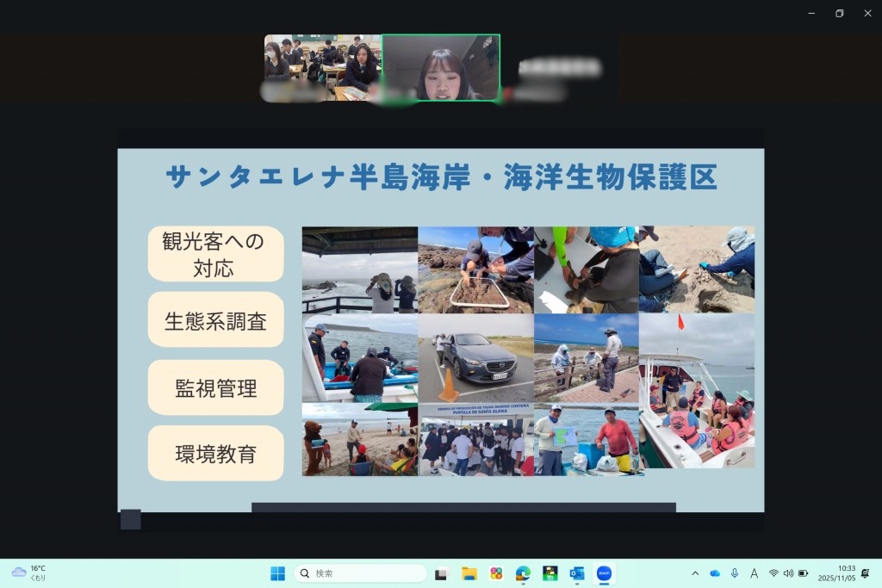Click the OneDrive cloud tray icon
Screen dimensions: 882x588
[715, 573]
